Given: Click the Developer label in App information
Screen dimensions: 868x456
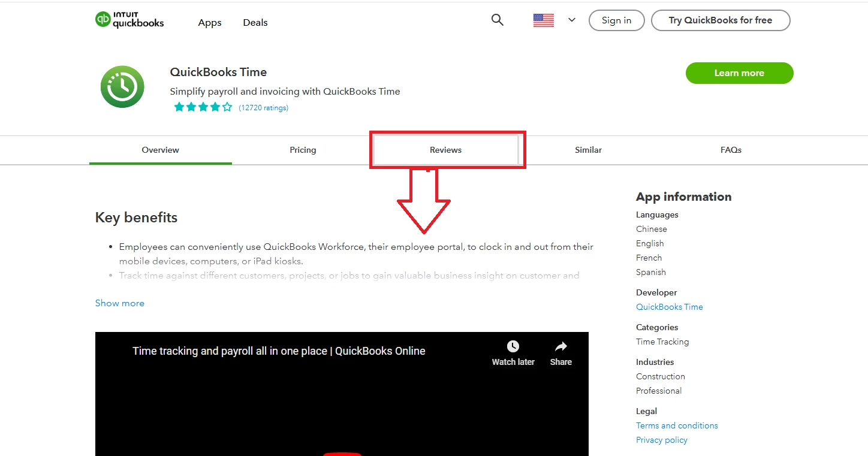Looking at the screenshot, I should tap(656, 292).
